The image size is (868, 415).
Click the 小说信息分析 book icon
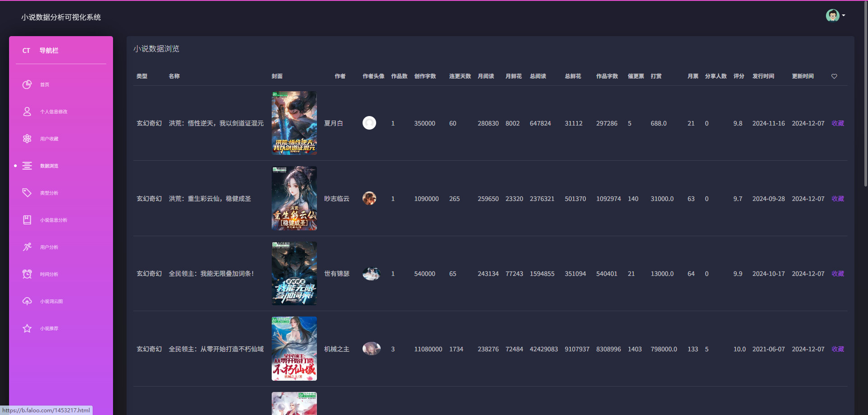point(27,220)
